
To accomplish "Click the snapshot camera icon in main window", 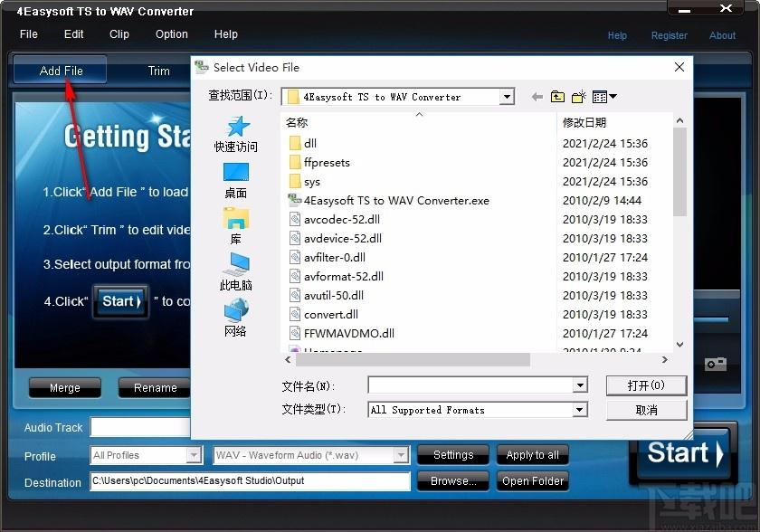I will 716,364.
